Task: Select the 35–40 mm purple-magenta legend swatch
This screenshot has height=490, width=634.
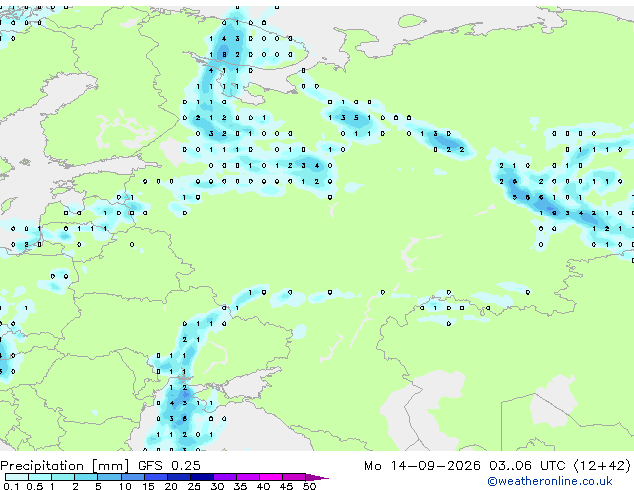Action: point(248,477)
